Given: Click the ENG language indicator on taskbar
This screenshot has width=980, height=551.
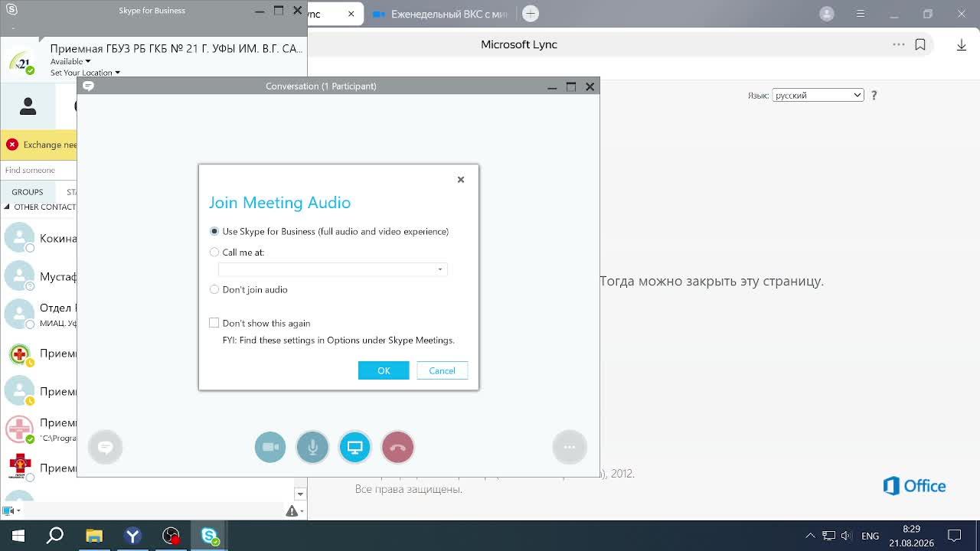Looking at the screenshot, I should point(870,536).
